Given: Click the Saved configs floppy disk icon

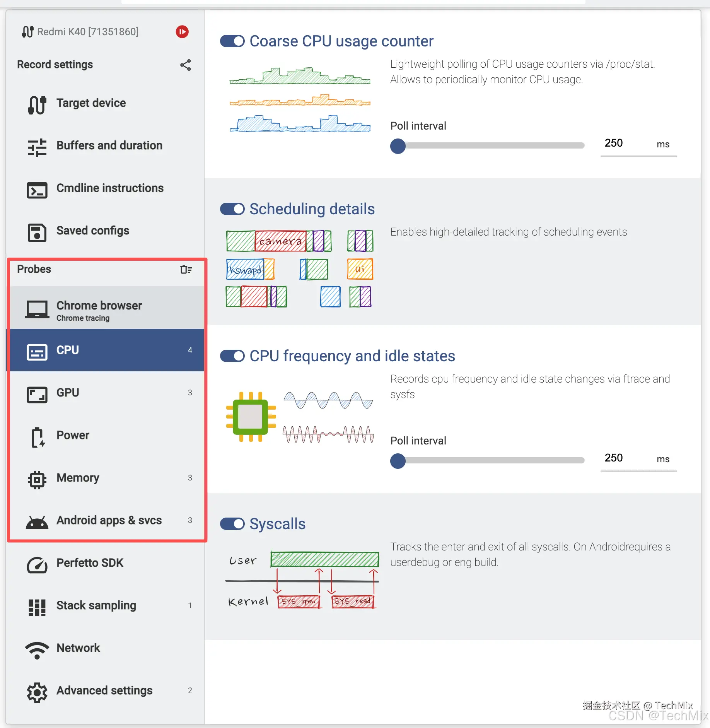Looking at the screenshot, I should [x=37, y=232].
